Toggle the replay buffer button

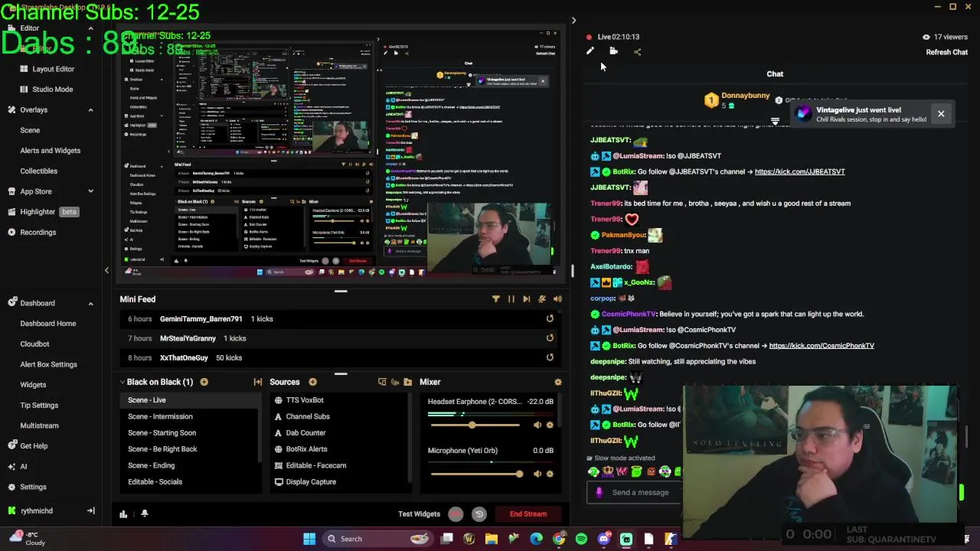tap(479, 514)
